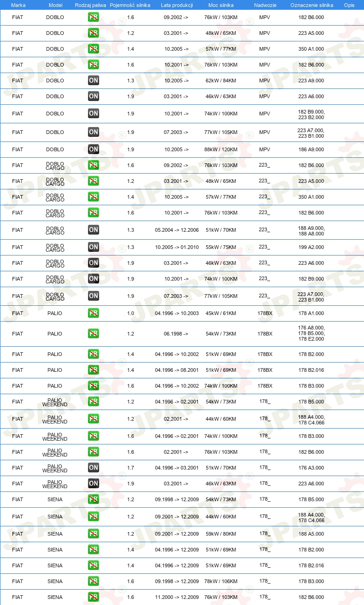Click petrol icon in PALIO 06.1998 row
This screenshot has width=364, height=605.
94,334
